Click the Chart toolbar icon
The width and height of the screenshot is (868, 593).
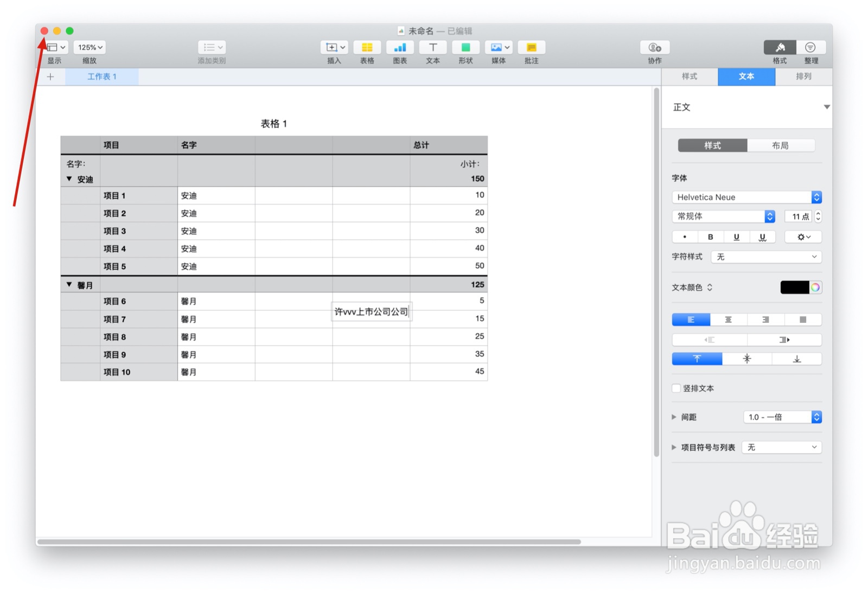400,47
